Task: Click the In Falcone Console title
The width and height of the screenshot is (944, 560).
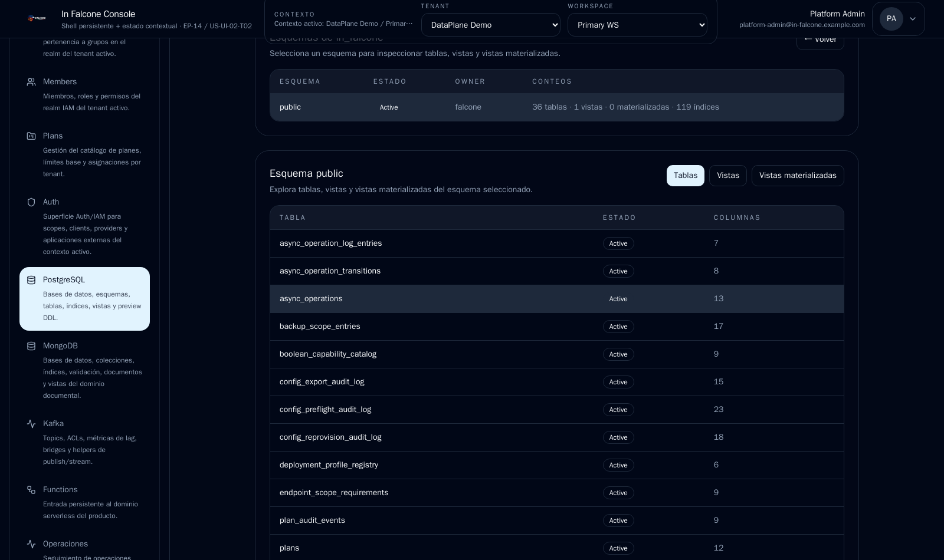Action: click(99, 14)
